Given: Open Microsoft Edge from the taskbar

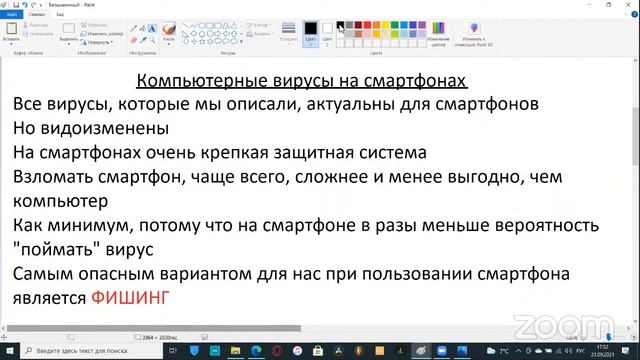Looking at the screenshot, I should tap(256, 351).
